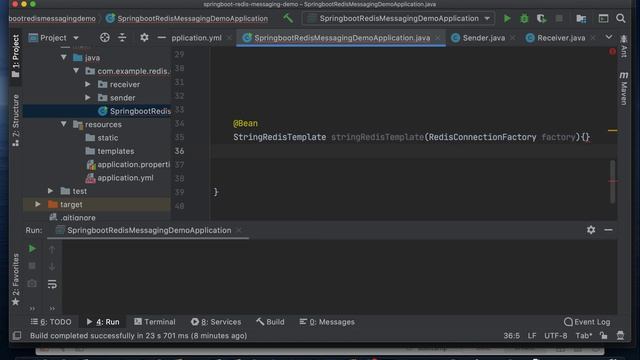
Task: Click the read-only lock icon in status bar
Action: 603,336
